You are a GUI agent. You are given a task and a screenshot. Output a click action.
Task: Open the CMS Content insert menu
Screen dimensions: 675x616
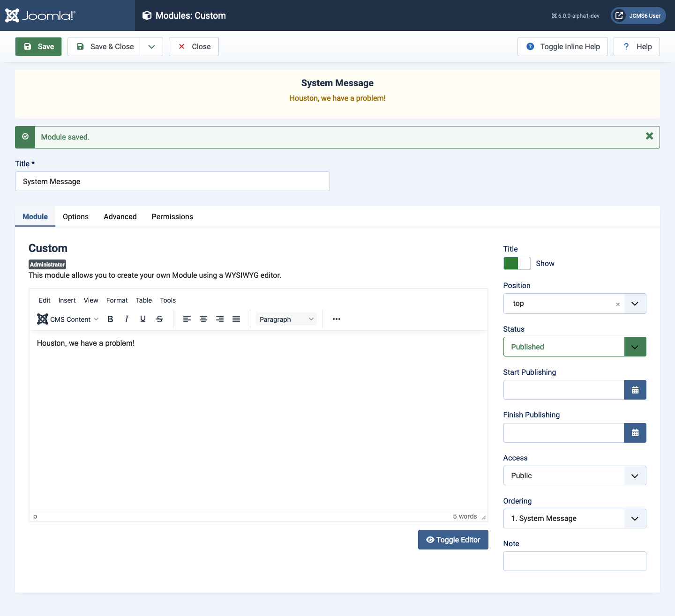click(67, 319)
